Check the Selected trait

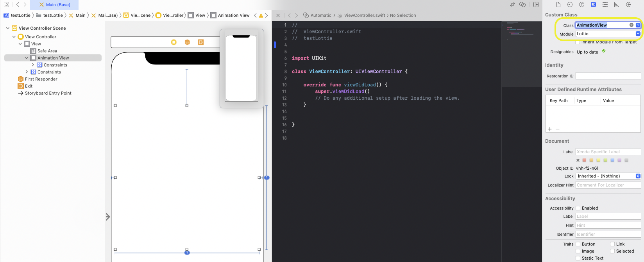click(612, 251)
